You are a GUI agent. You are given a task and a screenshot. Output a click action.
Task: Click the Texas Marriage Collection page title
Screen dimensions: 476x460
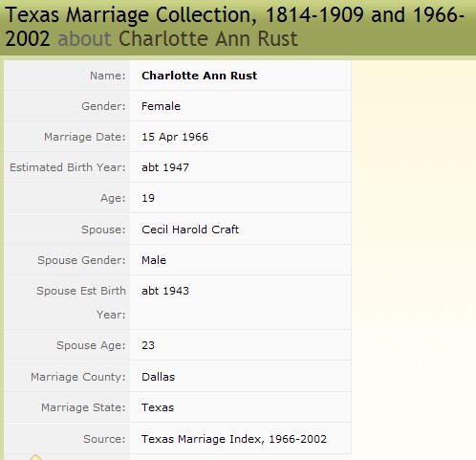[234, 27]
